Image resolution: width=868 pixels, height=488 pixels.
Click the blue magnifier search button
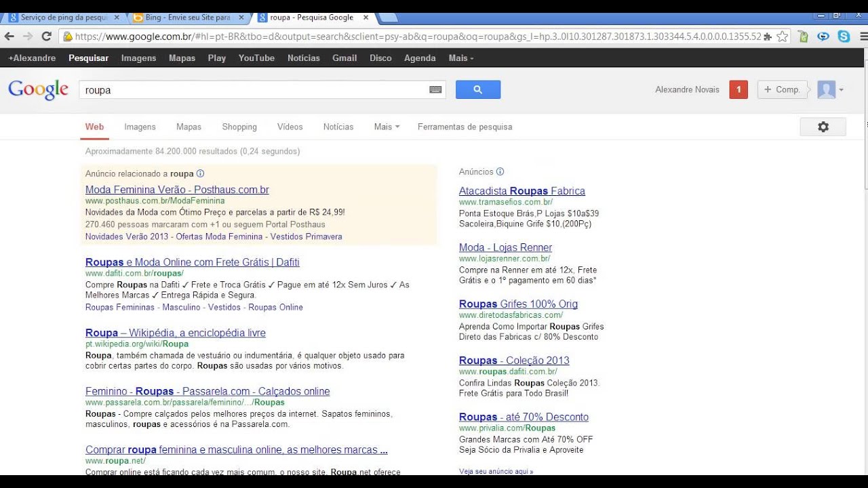click(478, 89)
